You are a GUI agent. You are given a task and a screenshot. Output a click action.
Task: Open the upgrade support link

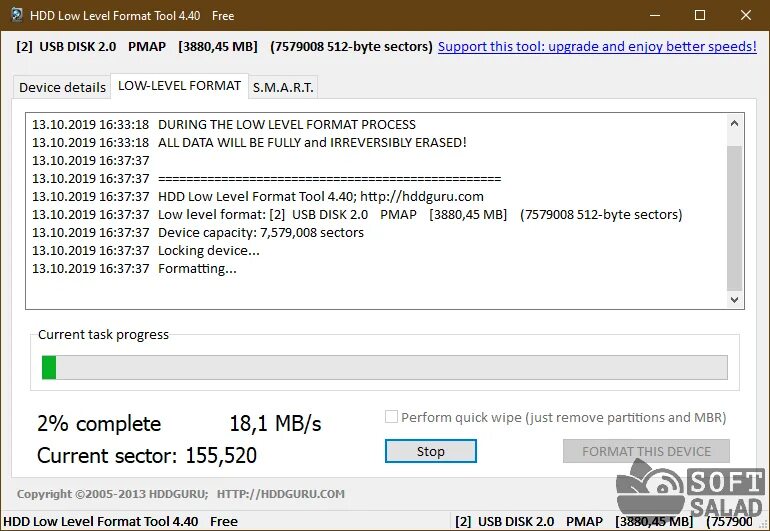(597, 46)
